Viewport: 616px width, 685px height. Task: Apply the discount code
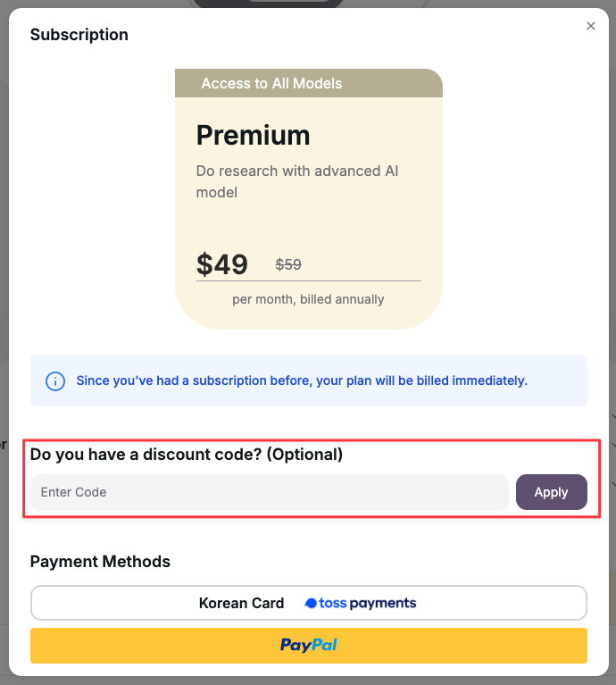(552, 492)
